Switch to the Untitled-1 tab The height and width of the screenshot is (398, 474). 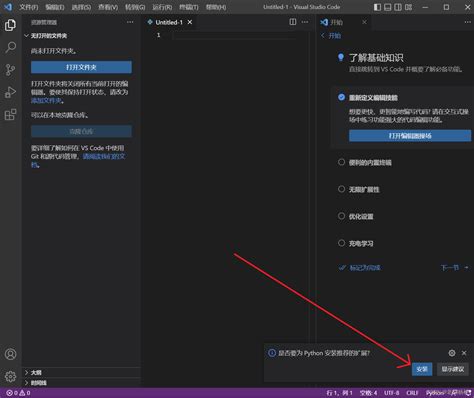[x=169, y=22]
